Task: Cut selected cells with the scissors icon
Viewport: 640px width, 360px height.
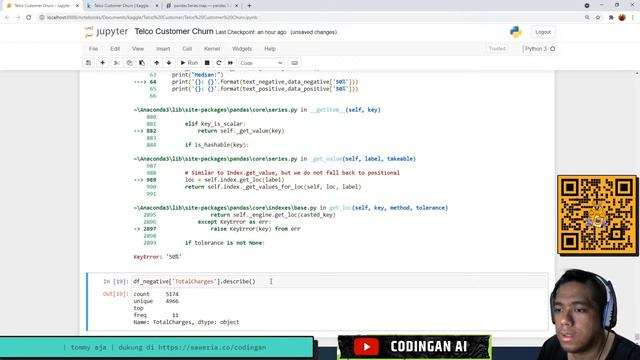Action: tap(117, 63)
